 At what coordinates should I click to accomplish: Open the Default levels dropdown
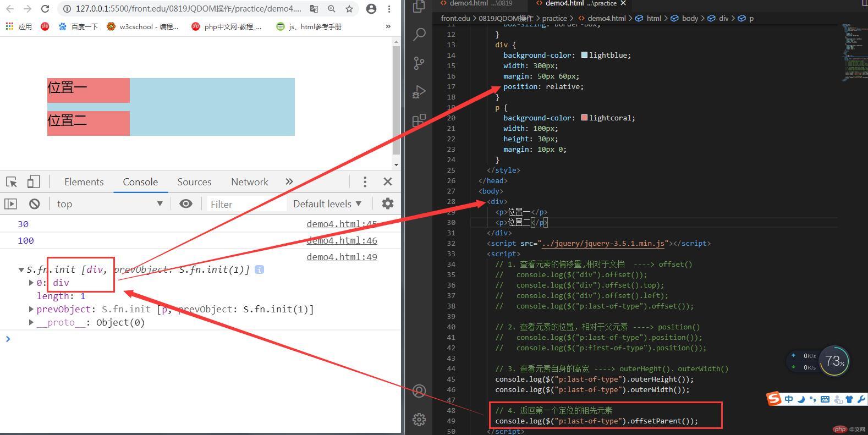tap(327, 204)
